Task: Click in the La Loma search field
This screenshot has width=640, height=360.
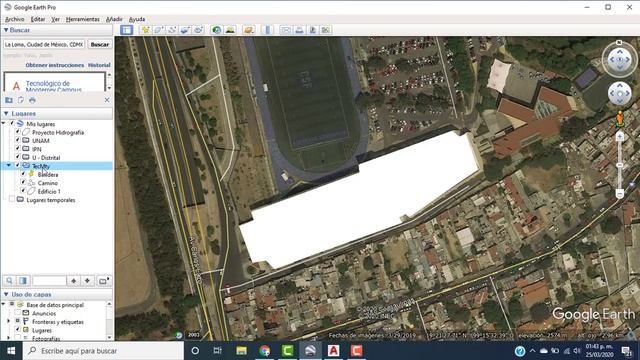Action: click(44, 44)
